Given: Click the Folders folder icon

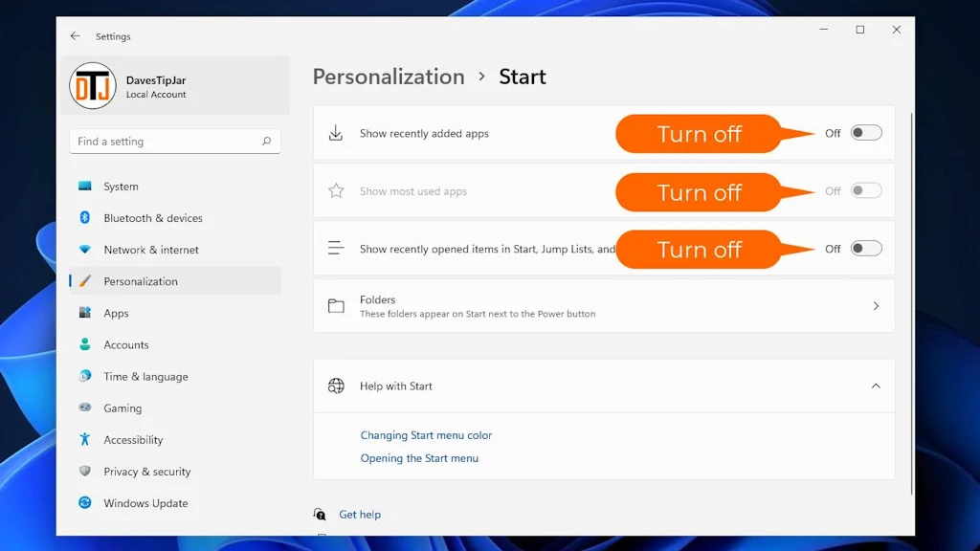Looking at the screenshot, I should (x=336, y=305).
